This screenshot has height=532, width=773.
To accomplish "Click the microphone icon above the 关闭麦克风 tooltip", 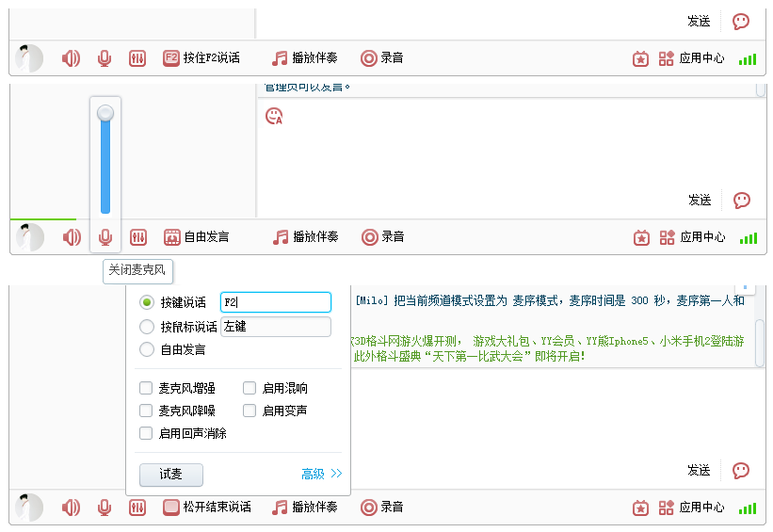I will [x=105, y=237].
